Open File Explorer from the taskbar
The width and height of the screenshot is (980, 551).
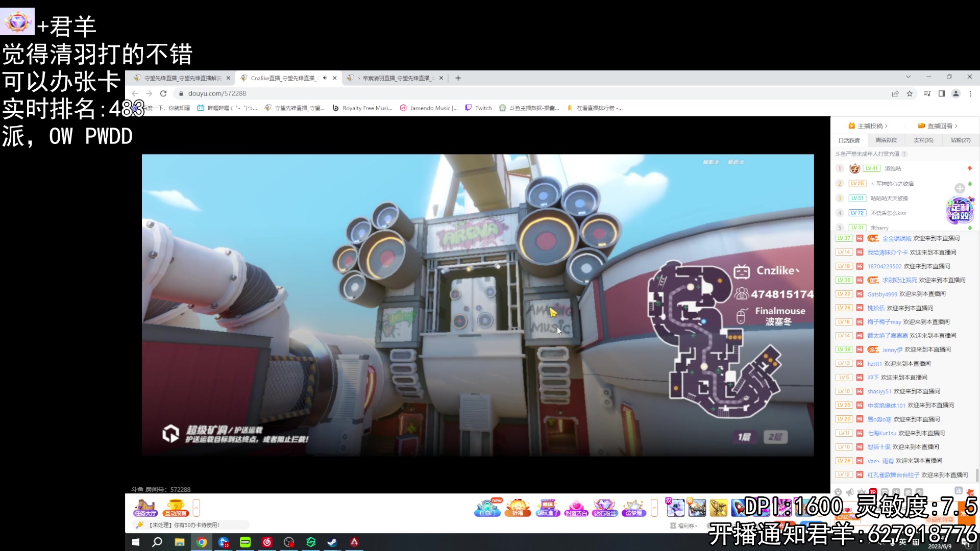click(179, 542)
